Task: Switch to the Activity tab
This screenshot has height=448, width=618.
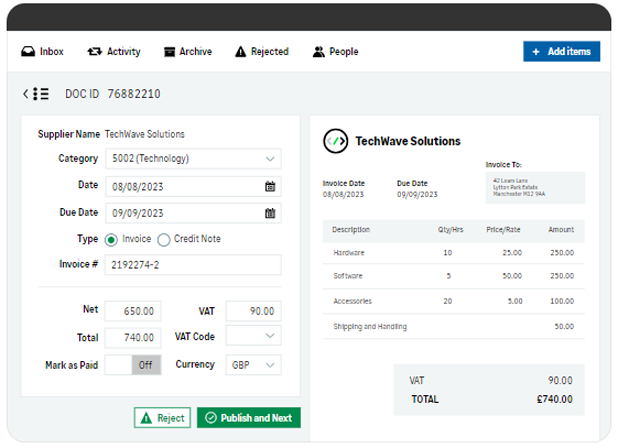Action: tap(114, 52)
